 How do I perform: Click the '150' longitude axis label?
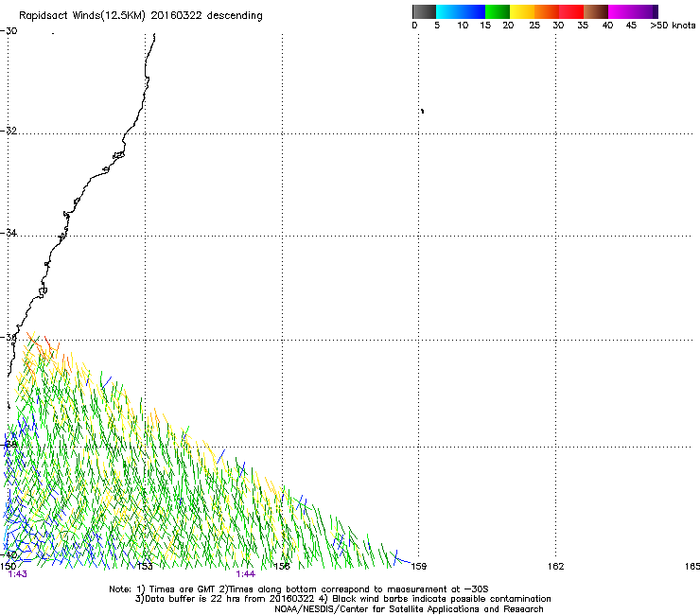pyautogui.click(x=8, y=567)
